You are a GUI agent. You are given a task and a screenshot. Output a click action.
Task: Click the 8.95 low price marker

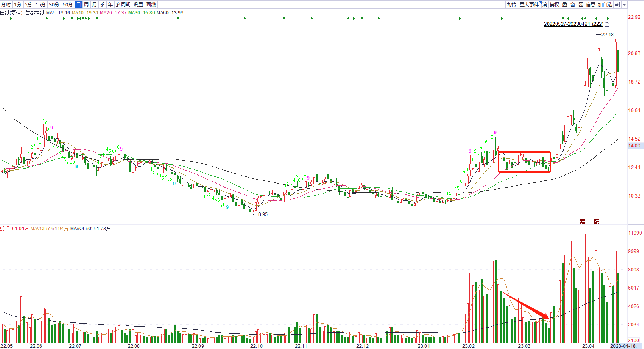pyautogui.click(x=263, y=214)
